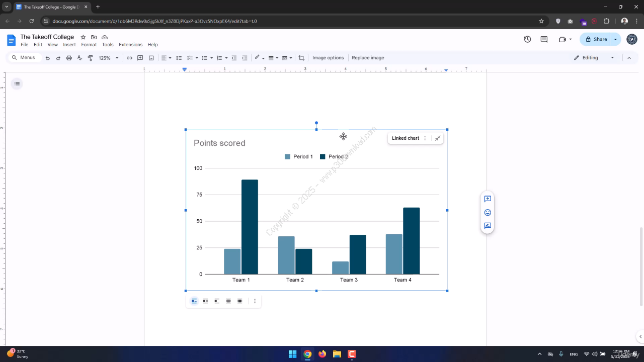
Task: Open the 125% zoom dropdown
Action: [x=109, y=58]
